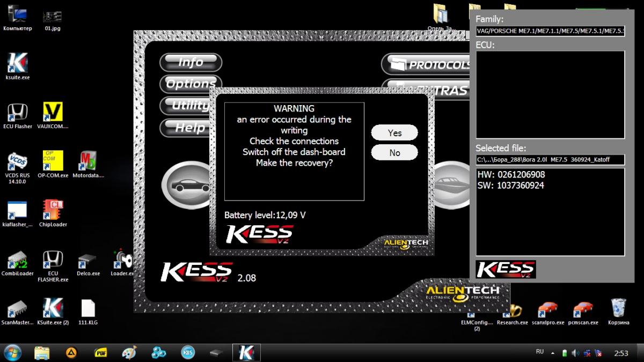Click the Battery level 12,09 V reading

(x=265, y=215)
